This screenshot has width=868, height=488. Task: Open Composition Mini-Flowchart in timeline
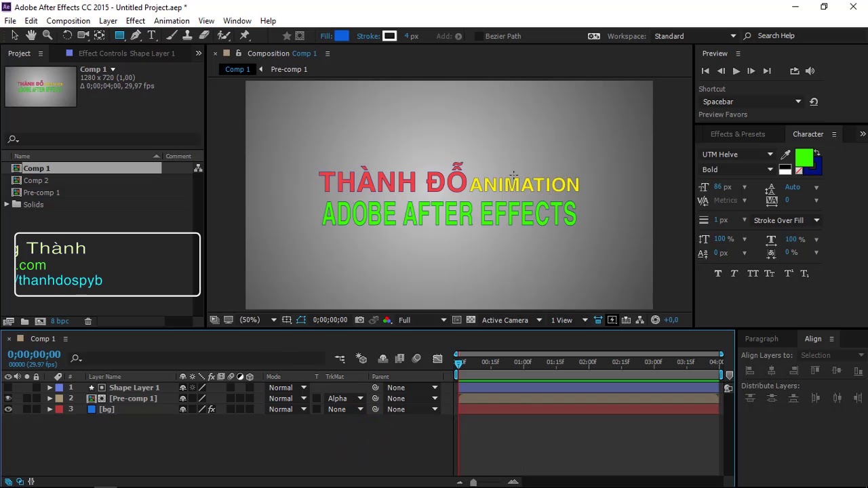coord(340,359)
